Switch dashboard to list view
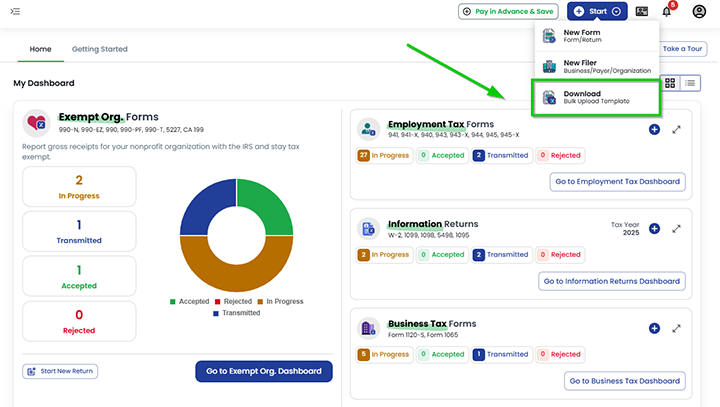Image resolution: width=720 pixels, height=407 pixels. tap(690, 83)
